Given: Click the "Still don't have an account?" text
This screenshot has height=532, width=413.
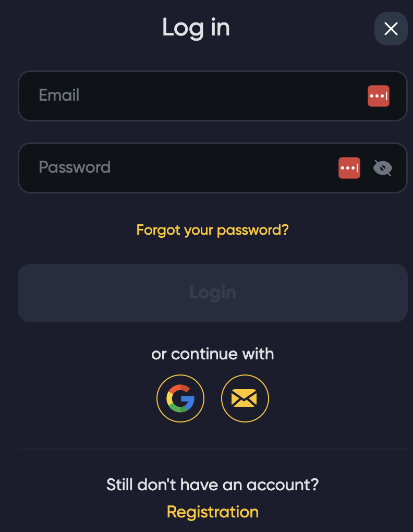Looking at the screenshot, I should pyautogui.click(x=212, y=485).
